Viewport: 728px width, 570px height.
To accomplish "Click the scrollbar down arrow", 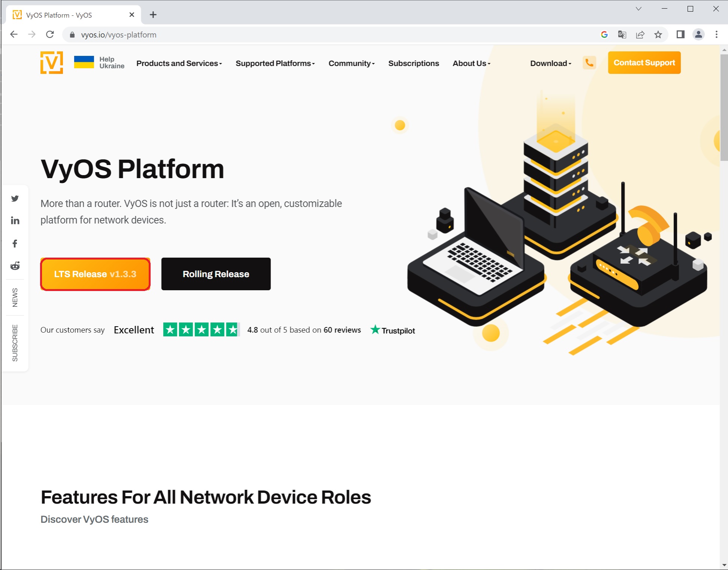I will click(724, 565).
